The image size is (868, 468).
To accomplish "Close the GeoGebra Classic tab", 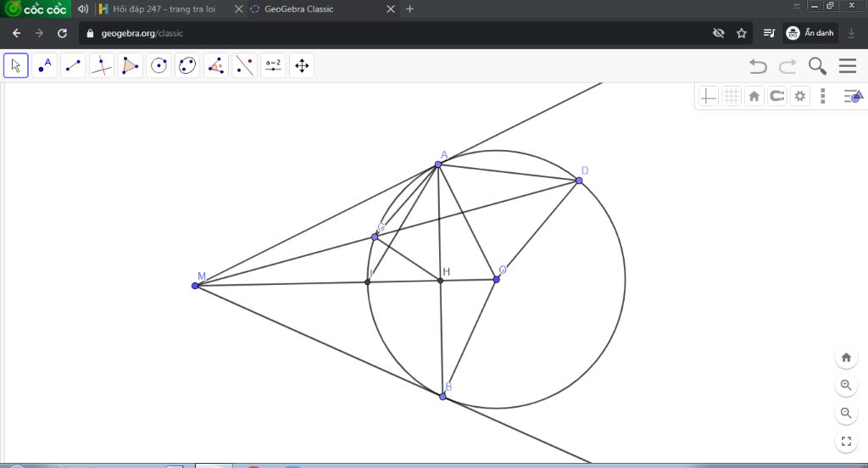I will click(390, 8).
